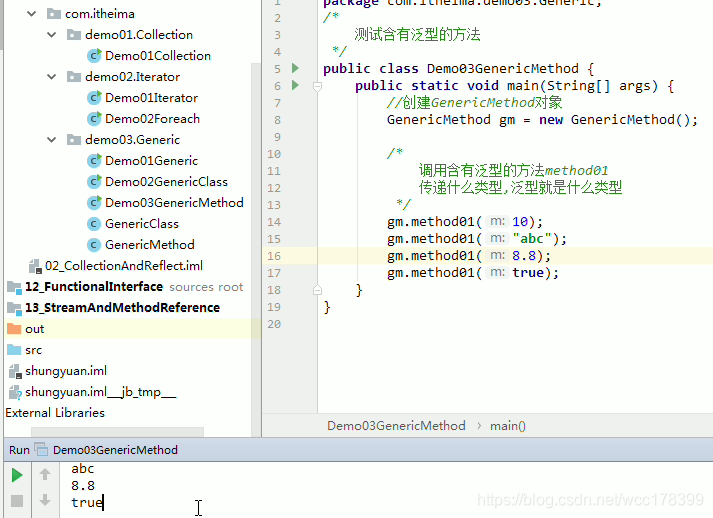The height and width of the screenshot is (518, 713).
Task: Open GenericClass file in tree
Action: click(142, 224)
